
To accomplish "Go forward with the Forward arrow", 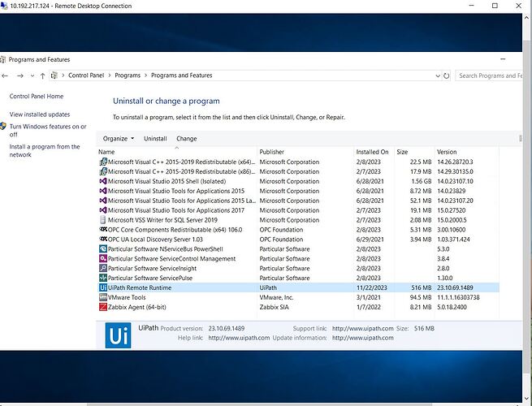I will click(x=20, y=76).
